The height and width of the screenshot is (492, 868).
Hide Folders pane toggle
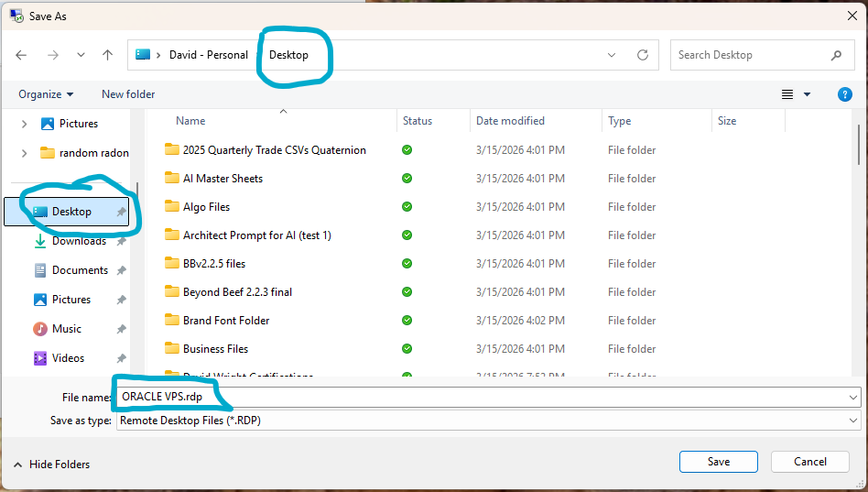pyautogui.click(x=51, y=465)
